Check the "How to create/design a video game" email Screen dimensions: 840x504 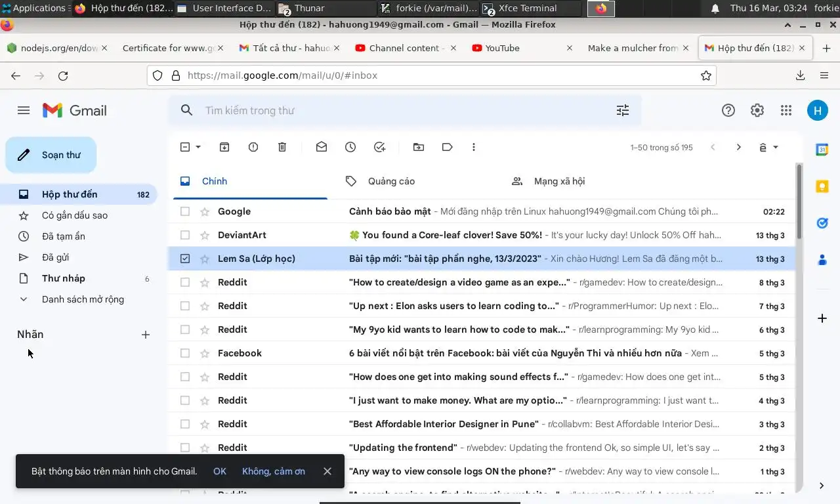pos(185,282)
